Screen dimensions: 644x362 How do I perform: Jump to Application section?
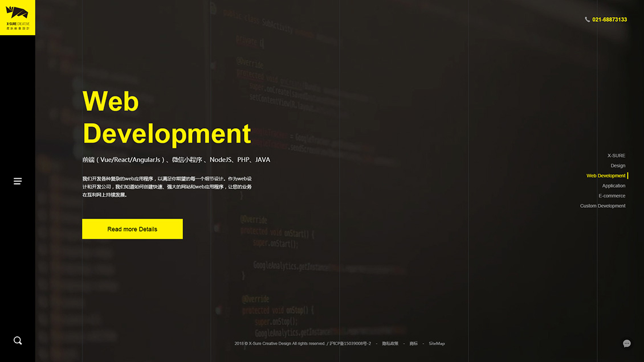613,186
